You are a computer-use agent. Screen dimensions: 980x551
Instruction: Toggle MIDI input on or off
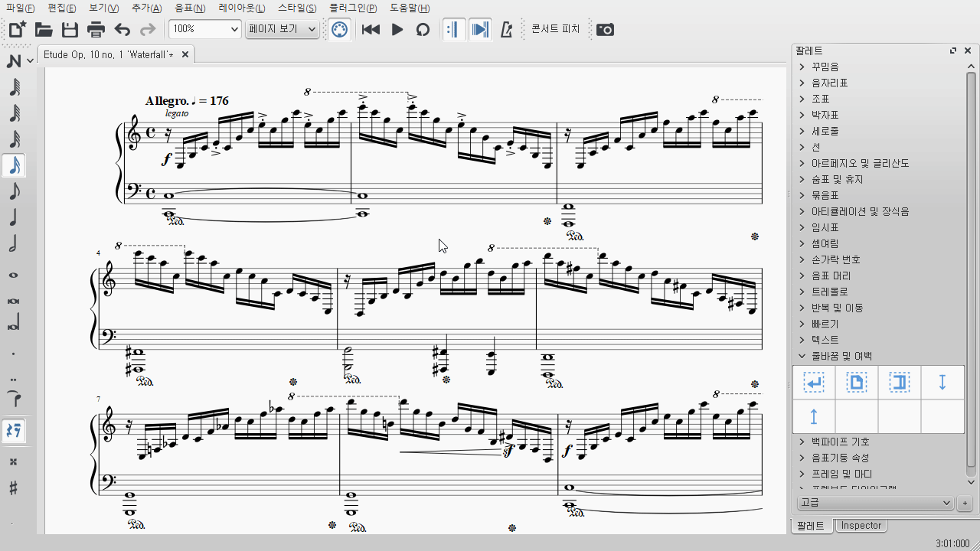pyautogui.click(x=339, y=30)
